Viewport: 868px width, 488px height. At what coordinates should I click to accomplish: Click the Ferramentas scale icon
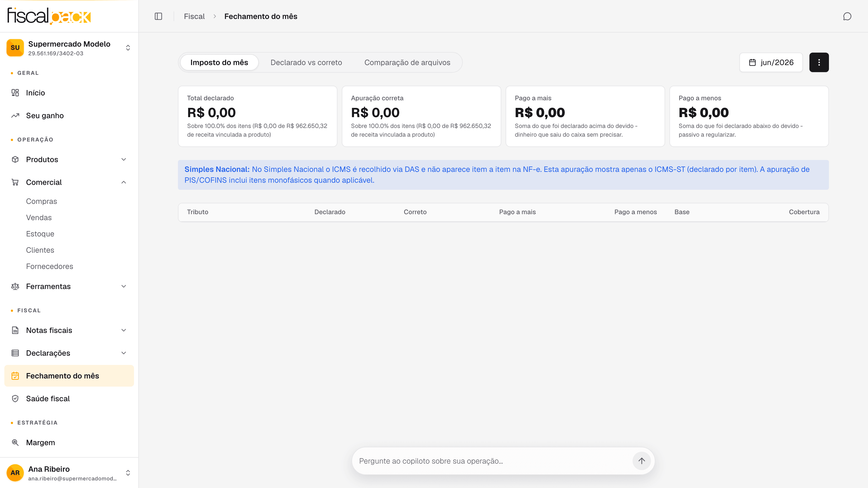coord(15,286)
